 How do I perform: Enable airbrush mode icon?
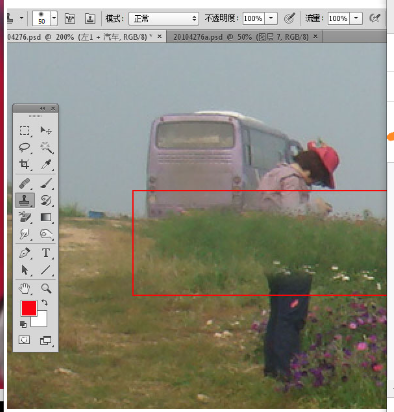375,18
